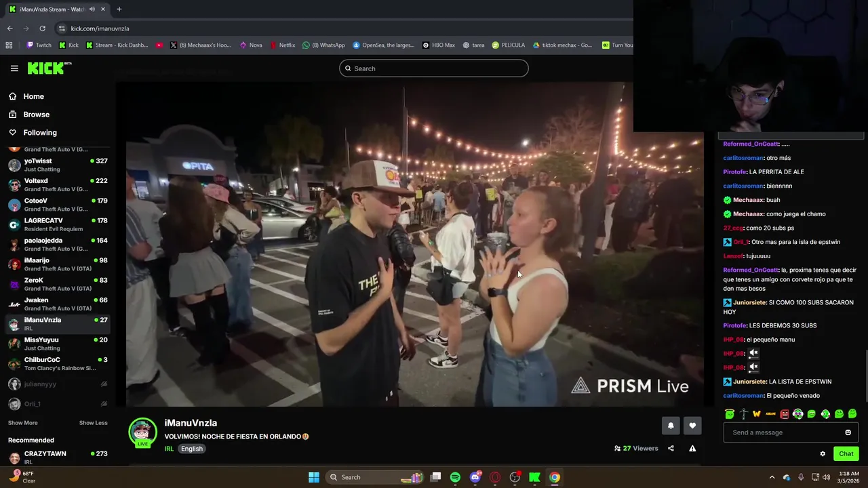Click the Windows Start button
Image resolution: width=868 pixels, height=488 pixels.
[314, 477]
